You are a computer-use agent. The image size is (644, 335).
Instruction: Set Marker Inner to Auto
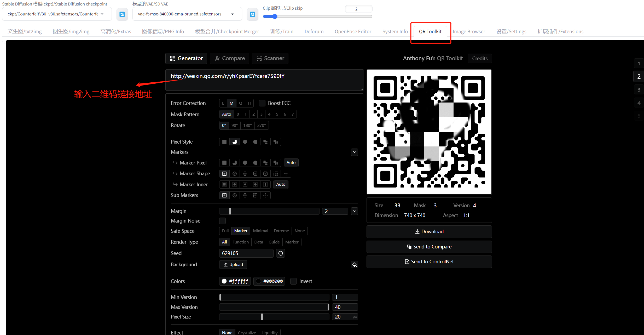point(281,184)
